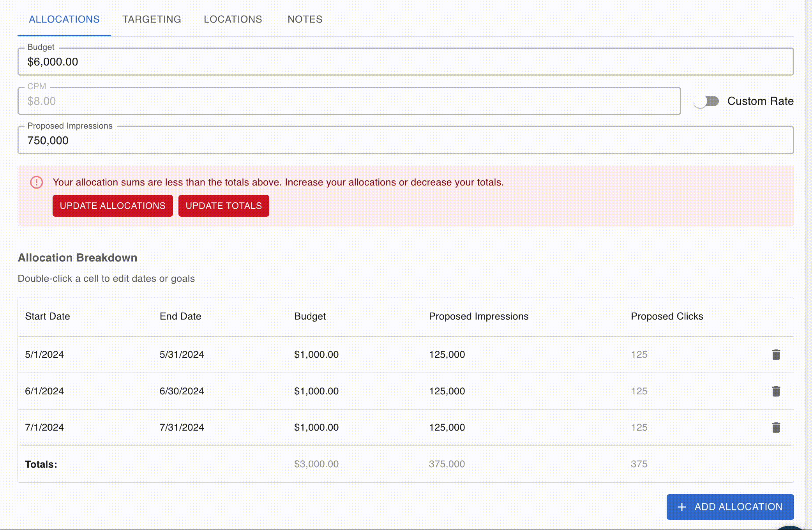Click the Proposed Clicks column header
812x530 pixels.
[667, 316]
